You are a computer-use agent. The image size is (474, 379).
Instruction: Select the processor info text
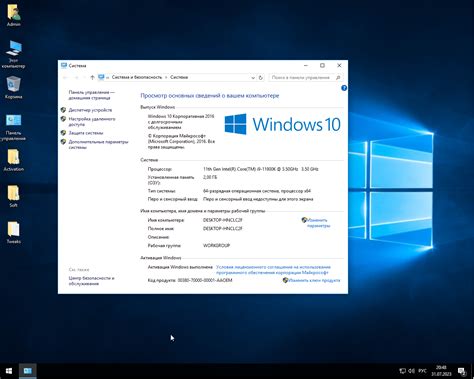coord(261,169)
